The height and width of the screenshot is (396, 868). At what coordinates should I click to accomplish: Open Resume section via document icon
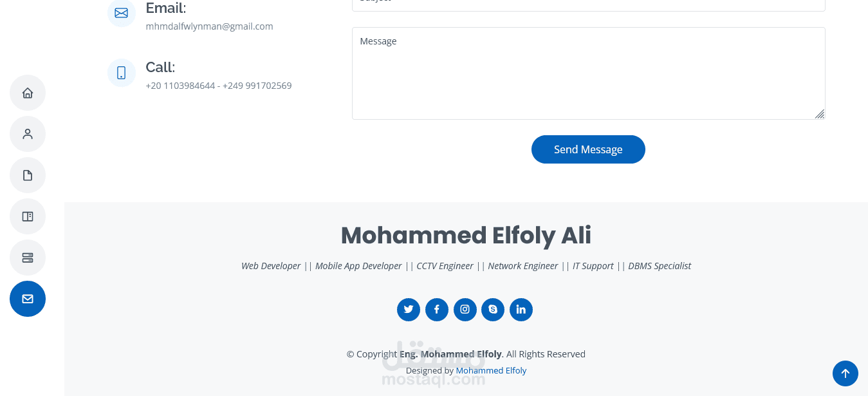(x=28, y=175)
